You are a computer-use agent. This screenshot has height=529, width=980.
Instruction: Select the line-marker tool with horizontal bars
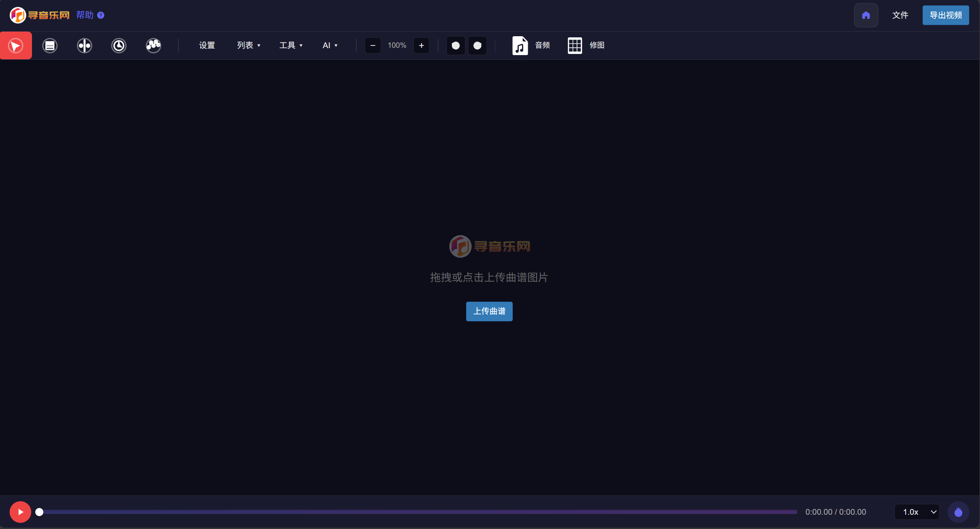click(x=50, y=45)
